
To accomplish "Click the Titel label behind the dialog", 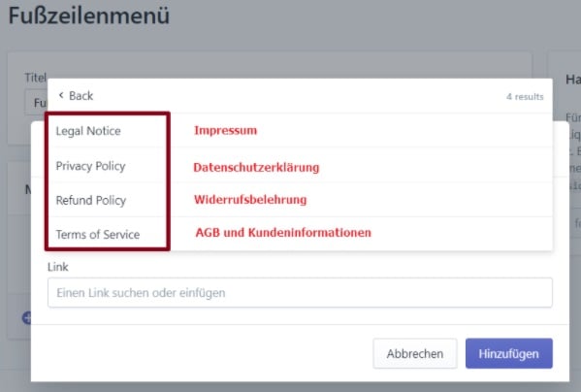I will tap(35, 78).
